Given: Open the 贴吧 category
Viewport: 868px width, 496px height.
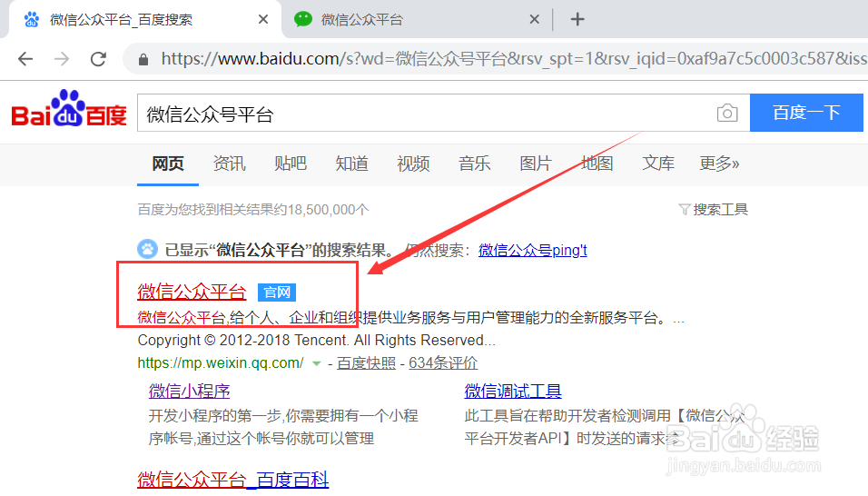Looking at the screenshot, I should click(x=291, y=164).
